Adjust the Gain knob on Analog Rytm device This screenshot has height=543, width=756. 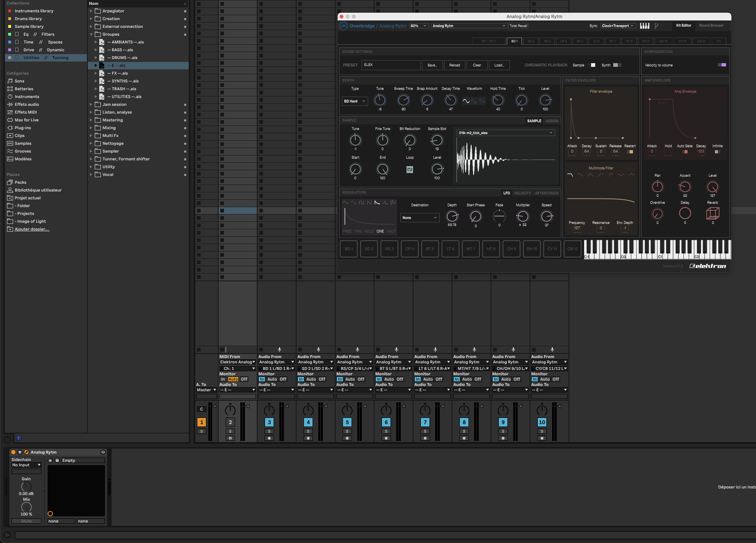[x=26, y=486]
